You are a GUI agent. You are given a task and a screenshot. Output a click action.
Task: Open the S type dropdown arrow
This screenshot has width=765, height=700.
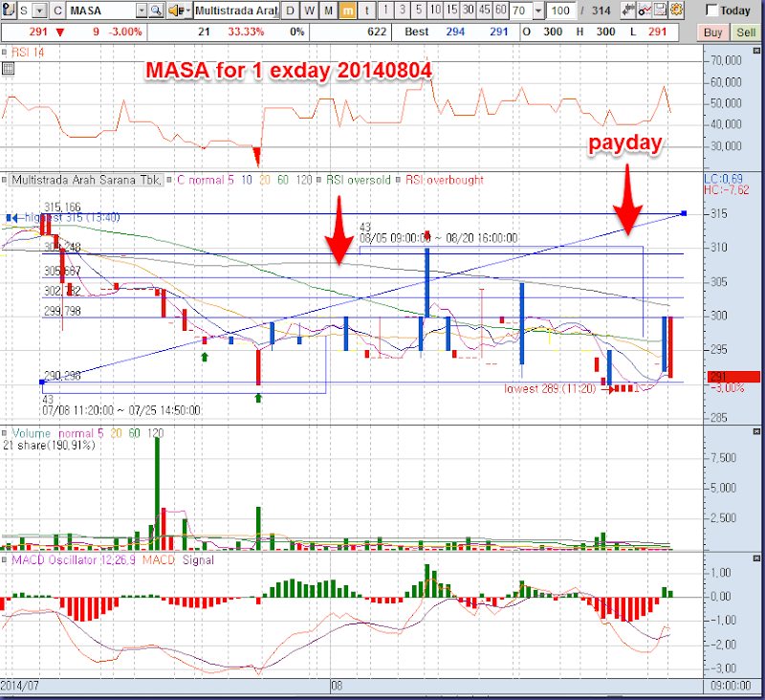point(40,11)
